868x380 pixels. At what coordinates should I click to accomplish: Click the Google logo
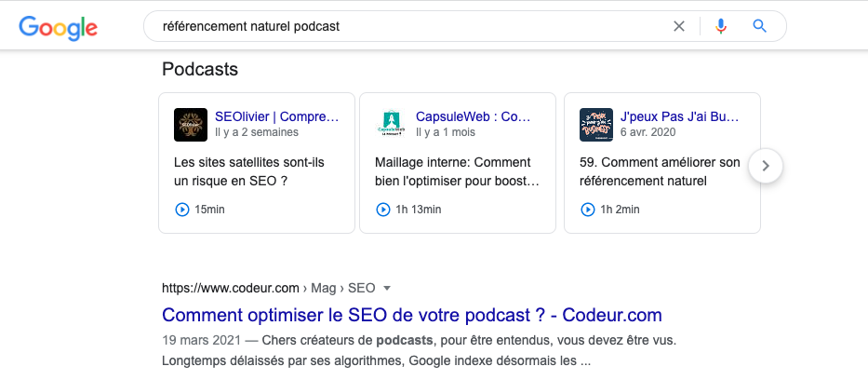[x=58, y=28]
